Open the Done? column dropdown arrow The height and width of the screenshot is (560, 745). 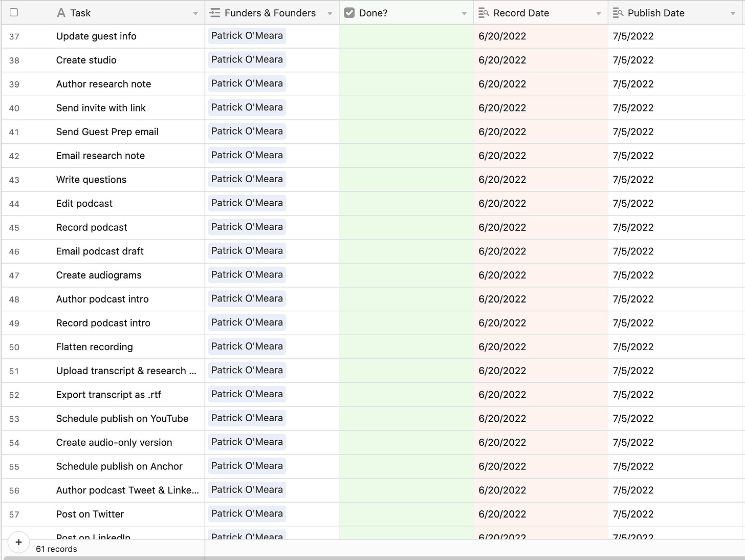(464, 13)
